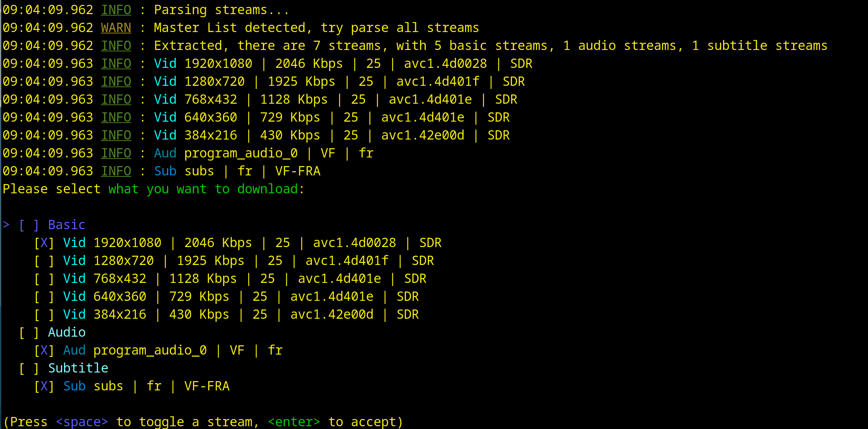
Task: Check the Vid 384x216 stream box
Action: [44, 315]
